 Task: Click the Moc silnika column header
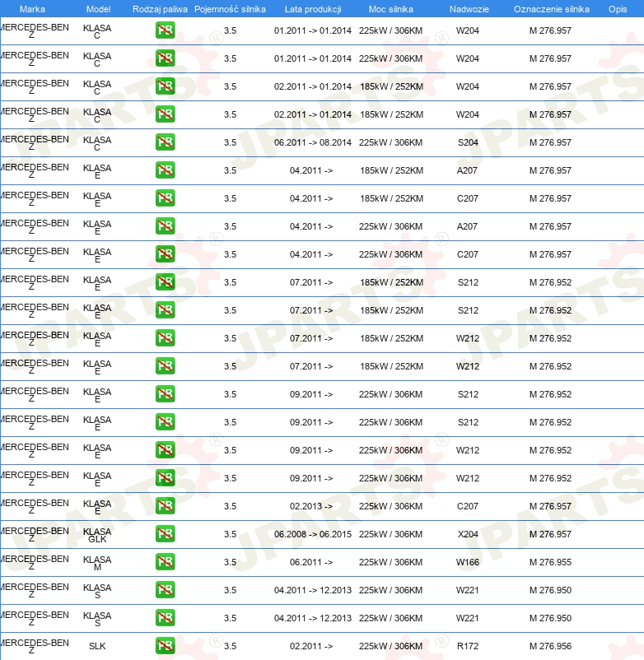click(390, 9)
